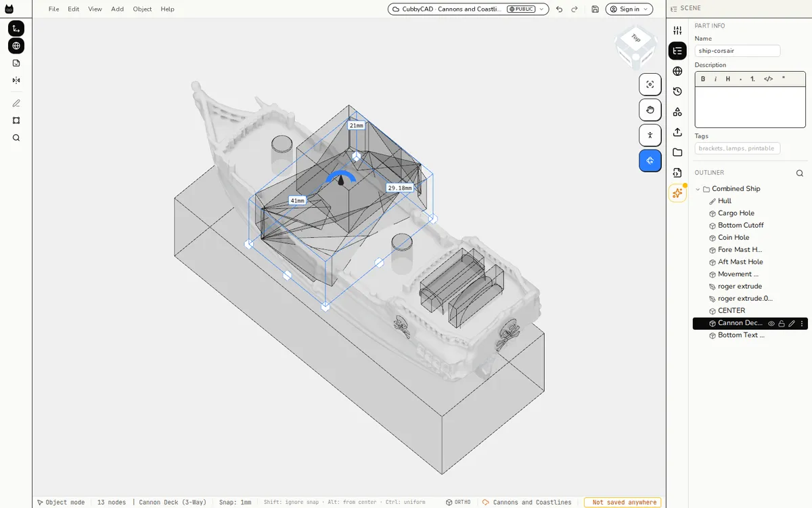Click the search magnifier in left toolbar
812x508 pixels.
pyautogui.click(x=16, y=137)
